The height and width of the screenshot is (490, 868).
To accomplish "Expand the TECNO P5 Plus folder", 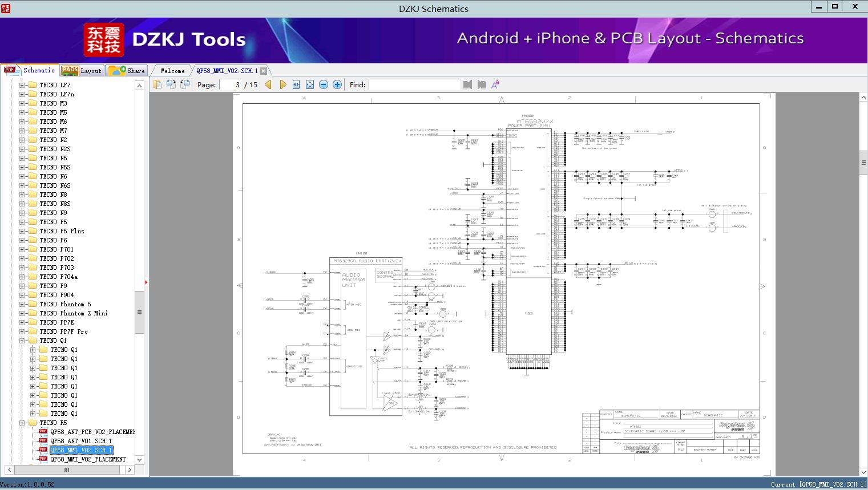I will pyautogui.click(x=22, y=231).
